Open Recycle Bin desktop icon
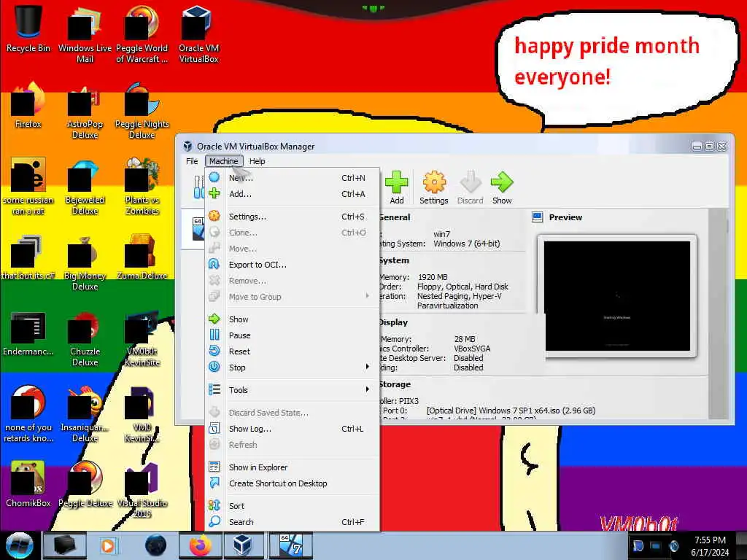 [28, 28]
